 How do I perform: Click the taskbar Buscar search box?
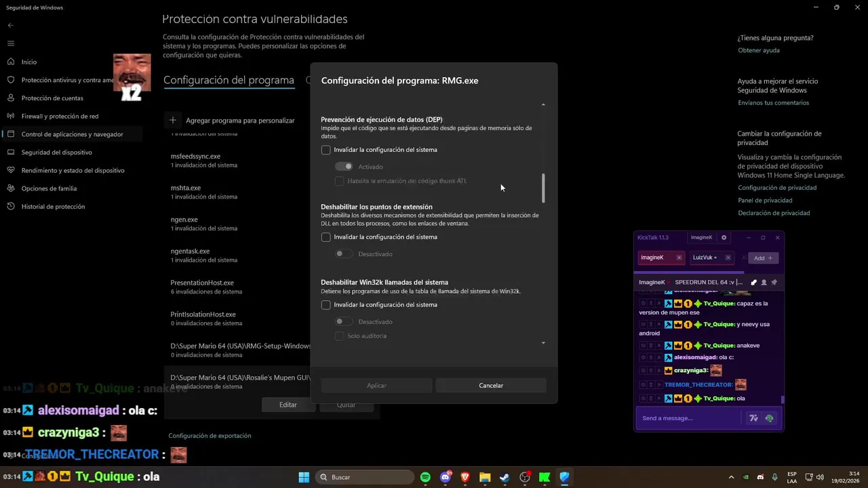click(x=366, y=477)
